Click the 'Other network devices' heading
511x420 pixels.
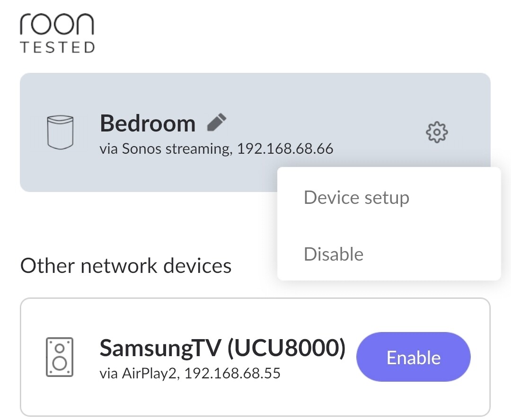tap(126, 266)
